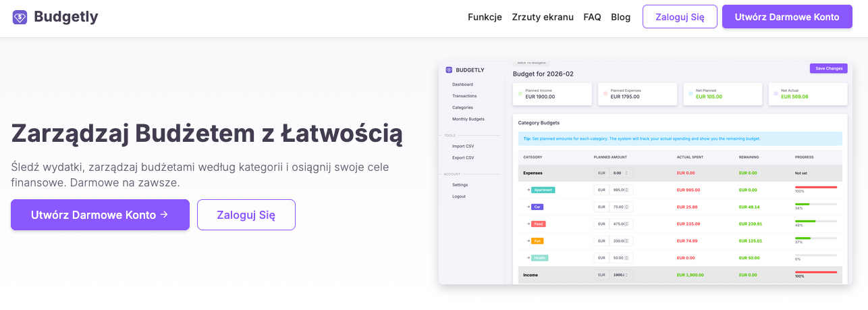
Task: Click the Net Actual card in preview
Action: [x=807, y=94]
